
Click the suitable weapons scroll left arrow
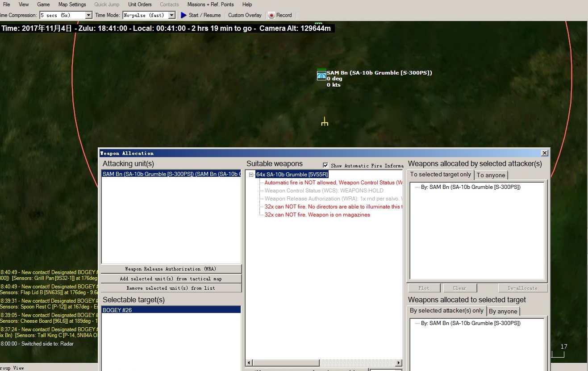[x=249, y=363]
